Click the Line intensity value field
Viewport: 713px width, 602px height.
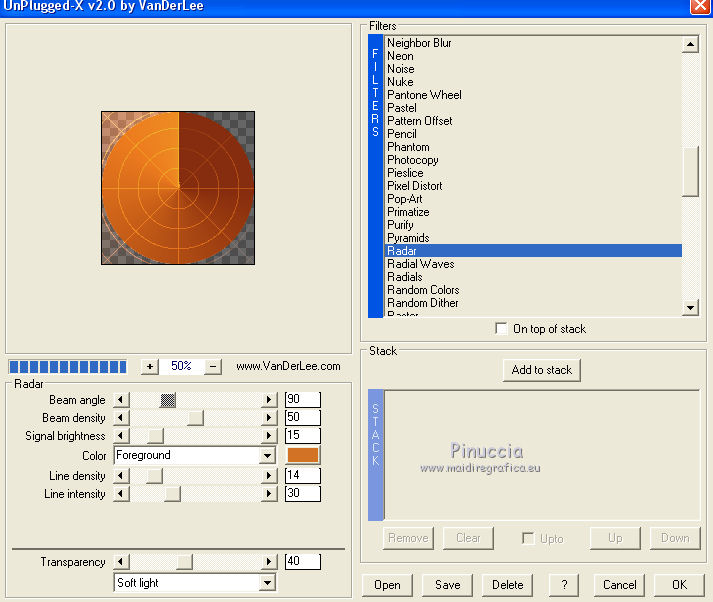(303, 494)
